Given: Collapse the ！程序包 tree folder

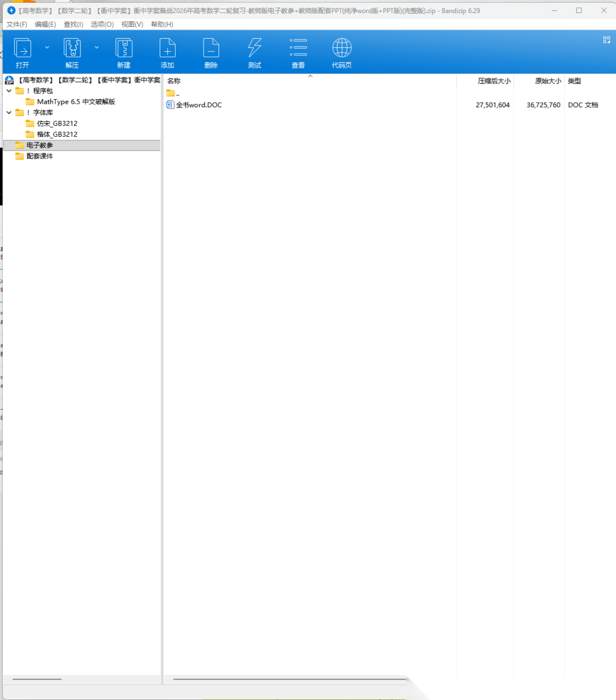Looking at the screenshot, I should click(9, 91).
